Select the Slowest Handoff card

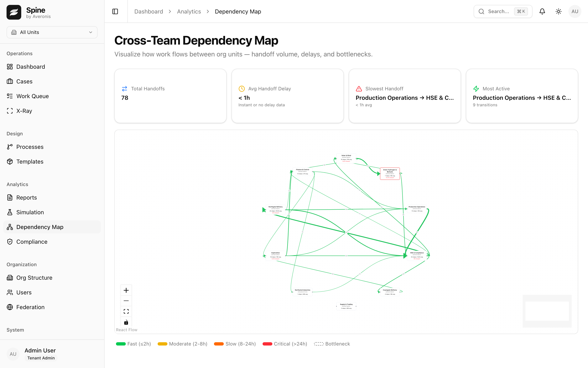(x=404, y=96)
